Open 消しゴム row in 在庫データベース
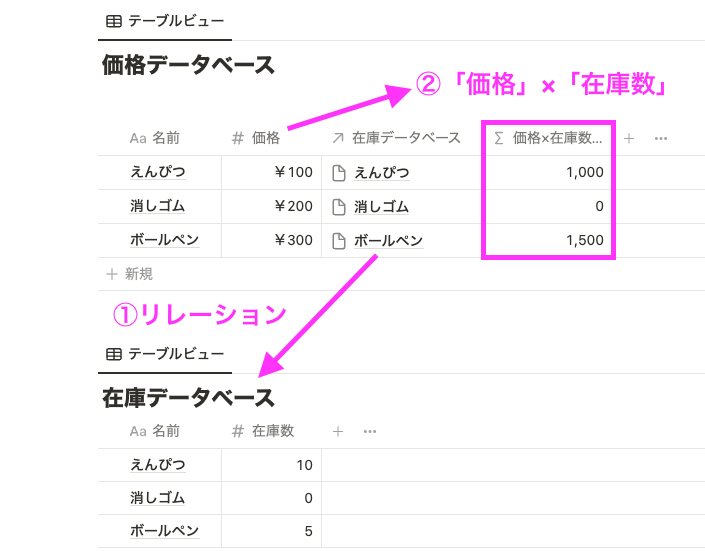705x551 pixels. point(157,498)
